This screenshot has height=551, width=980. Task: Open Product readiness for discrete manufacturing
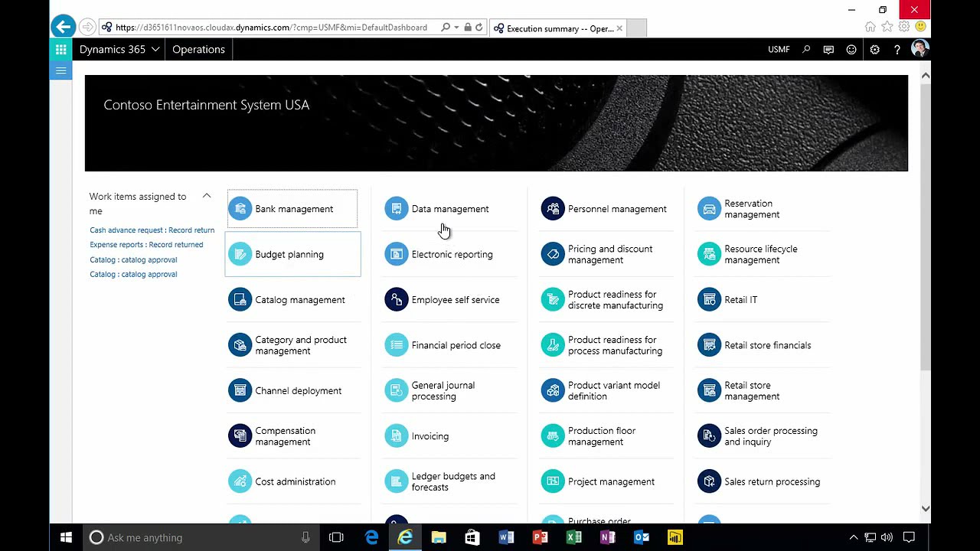[606, 300]
